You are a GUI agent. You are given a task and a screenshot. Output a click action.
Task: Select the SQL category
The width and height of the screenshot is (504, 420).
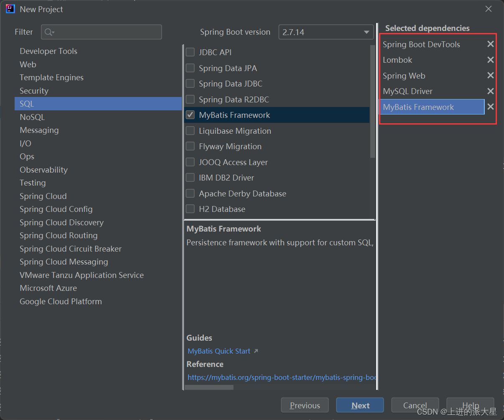pyautogui.click(x=98, y=104)
